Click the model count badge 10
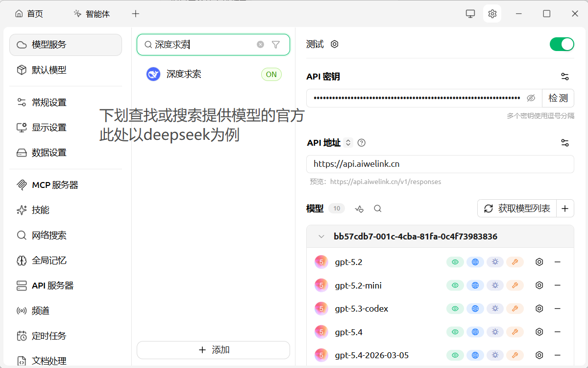 coord(337,209)
